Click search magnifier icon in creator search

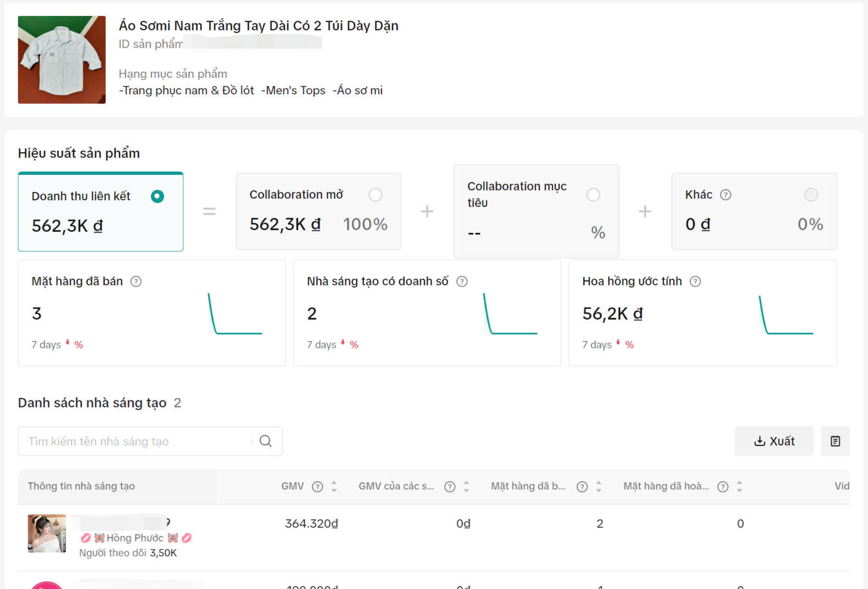pyautogui.click(x=265, y=441)
